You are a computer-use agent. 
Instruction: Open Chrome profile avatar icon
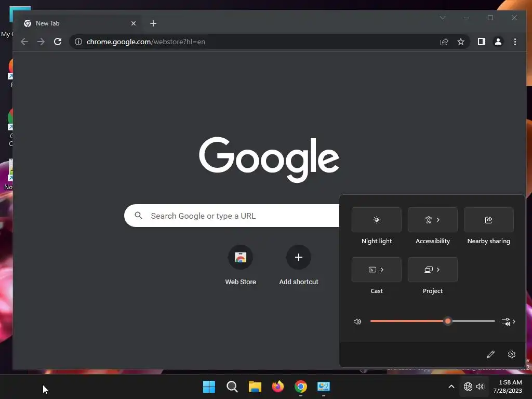pyautogui.click(x=498, y=42)
